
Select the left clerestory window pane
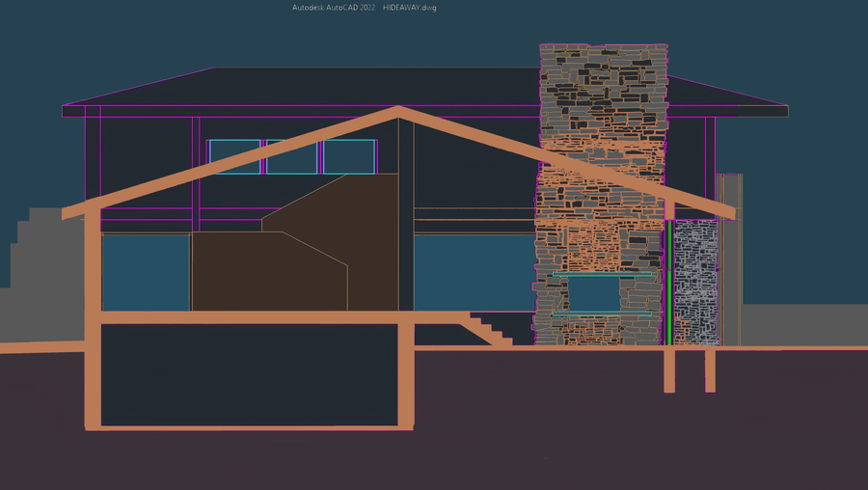(234, 156)
